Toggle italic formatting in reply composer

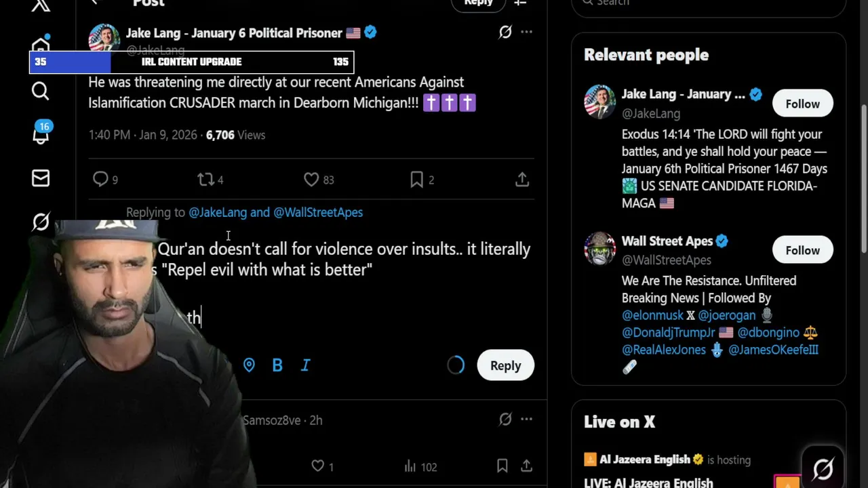point(305,365)
